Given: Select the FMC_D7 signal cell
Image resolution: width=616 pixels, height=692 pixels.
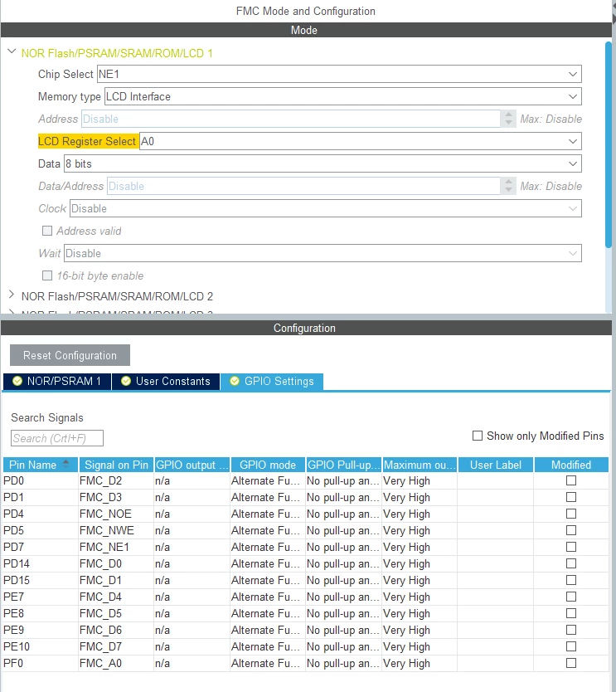Looking at the screenshot, I should (116, 646).
